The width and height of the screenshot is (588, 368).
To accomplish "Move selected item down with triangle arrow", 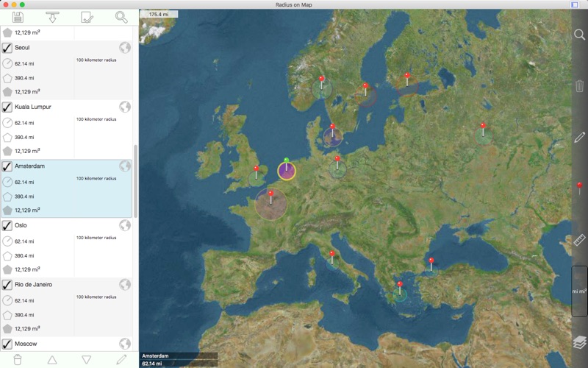I will click(x=87, y=360).
